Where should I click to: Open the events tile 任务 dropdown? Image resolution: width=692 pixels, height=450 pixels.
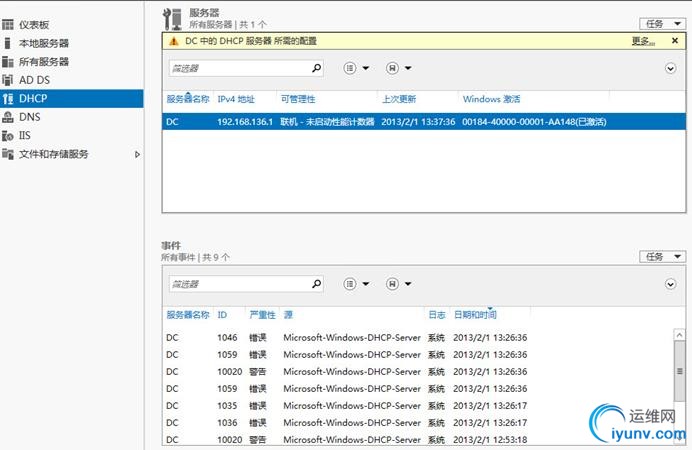(662, 257)
